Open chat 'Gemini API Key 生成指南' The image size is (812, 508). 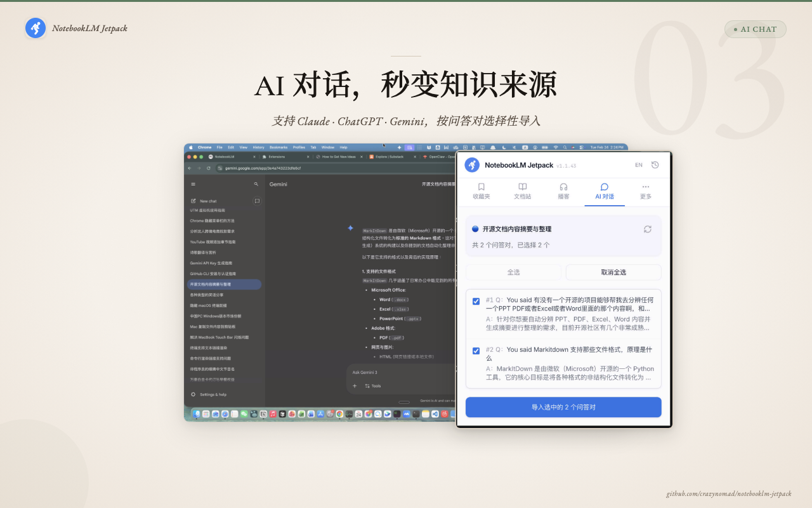[211, 263]
